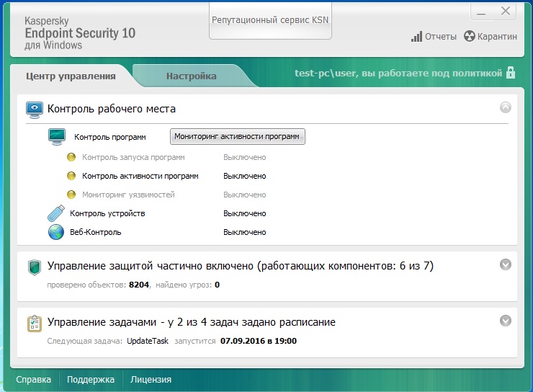
Task: Switch to the Настройка tab
Action: (x=191, y=76)
